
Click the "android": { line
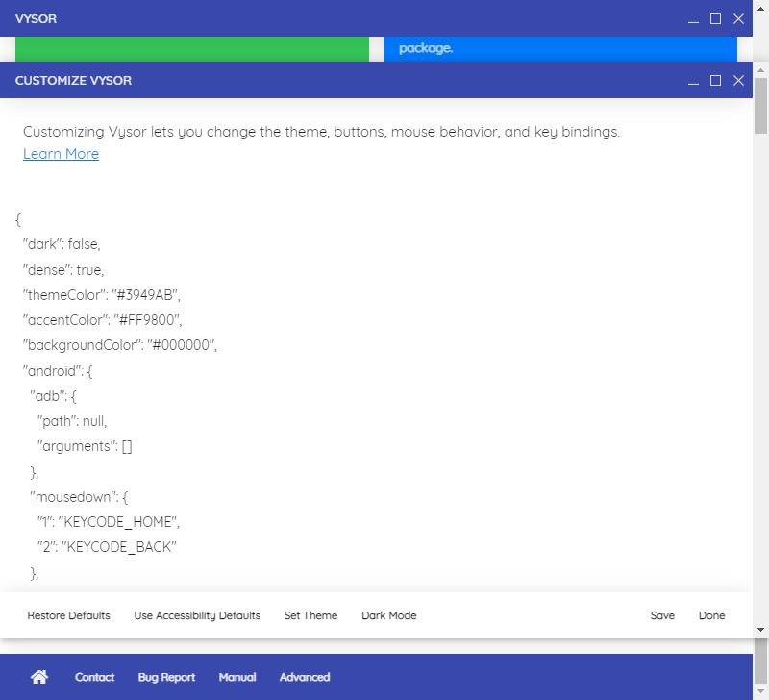[x=58, y=371]
